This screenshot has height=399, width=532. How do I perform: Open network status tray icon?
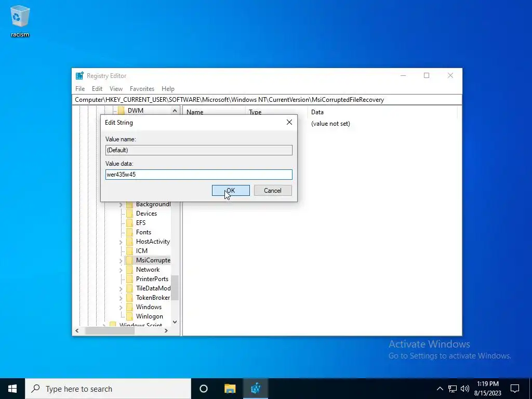(453, 389)
